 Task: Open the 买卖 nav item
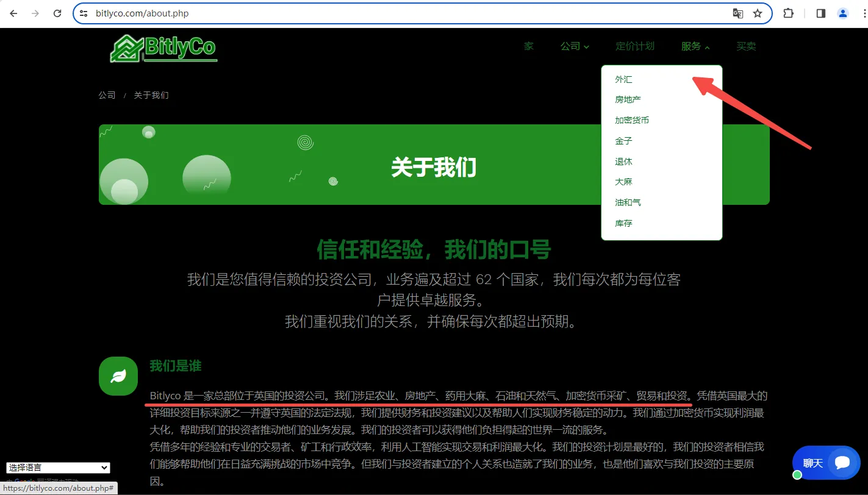(746, 46)
